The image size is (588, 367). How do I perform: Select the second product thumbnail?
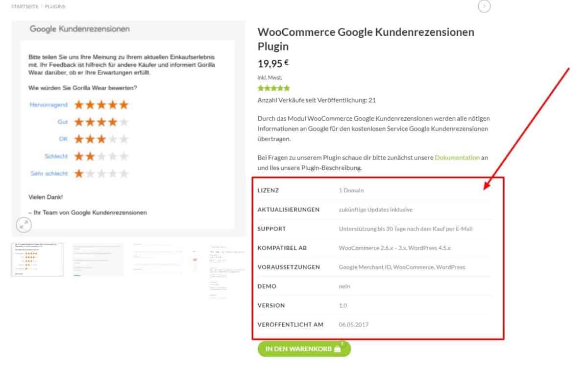coord(98,260)
